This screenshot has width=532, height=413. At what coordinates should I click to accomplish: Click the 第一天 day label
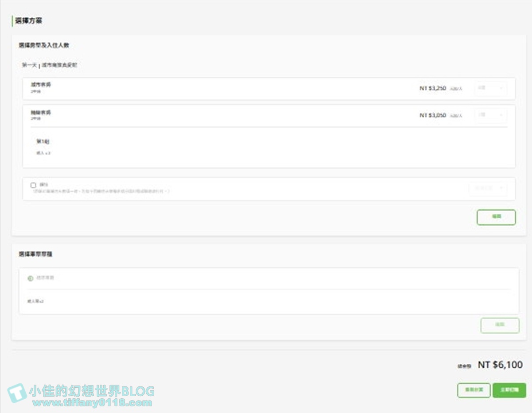coord(29,65)
